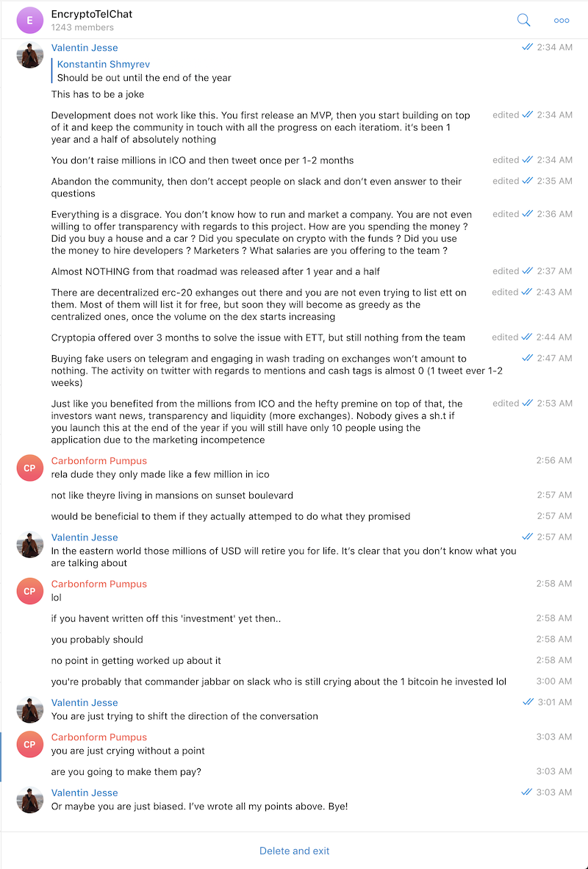Click the Delete and exit button

[x=294, y=851]
